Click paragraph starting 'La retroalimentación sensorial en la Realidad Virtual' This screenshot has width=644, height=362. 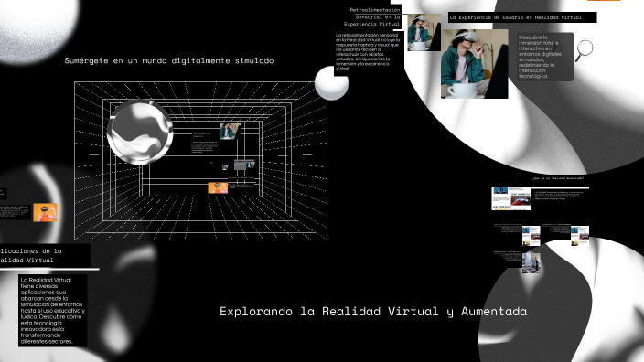coord(368,52)
